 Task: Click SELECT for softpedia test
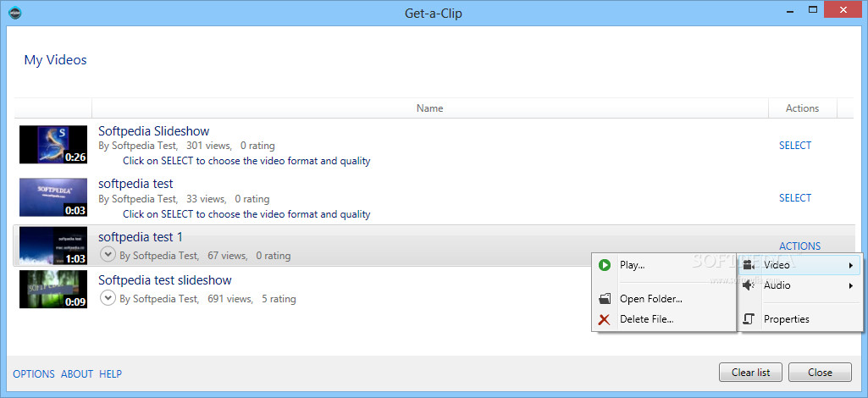pos(795,198)
